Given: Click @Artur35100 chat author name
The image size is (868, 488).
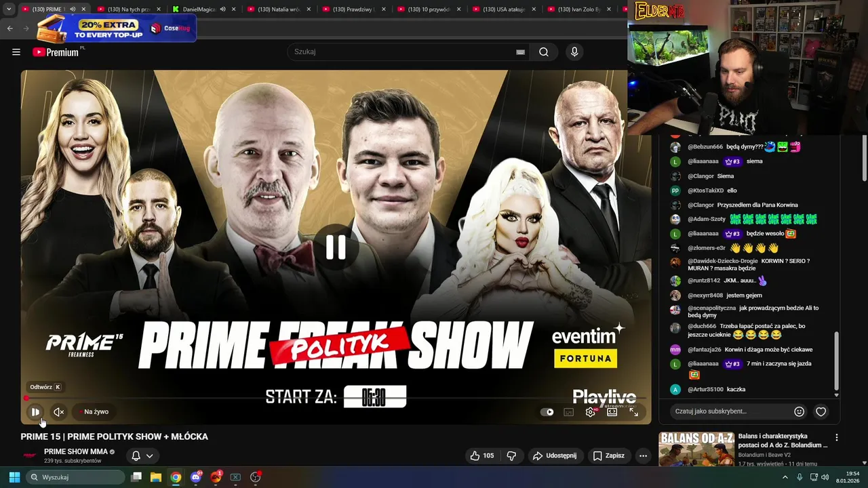Looking at the screenshot, I should pos(705,390).
